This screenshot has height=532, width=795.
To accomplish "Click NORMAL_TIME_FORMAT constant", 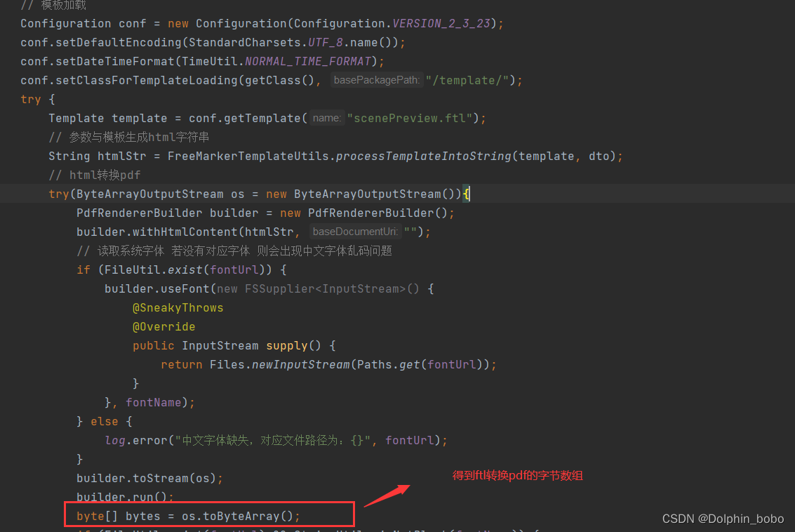I will pyautogui.click(x=308, y=61).
